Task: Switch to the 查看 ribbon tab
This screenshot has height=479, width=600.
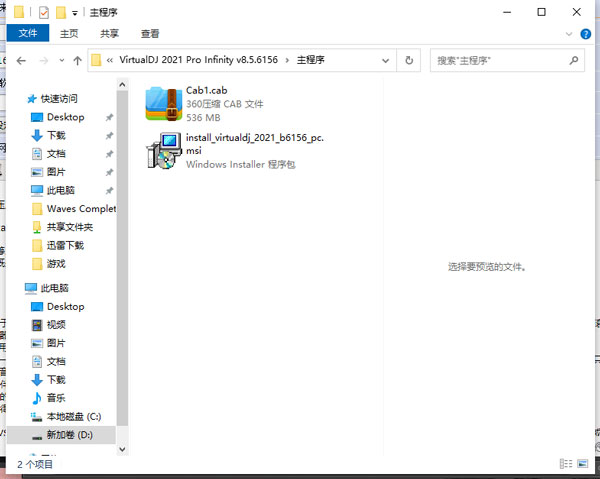Action: point(150,34)
